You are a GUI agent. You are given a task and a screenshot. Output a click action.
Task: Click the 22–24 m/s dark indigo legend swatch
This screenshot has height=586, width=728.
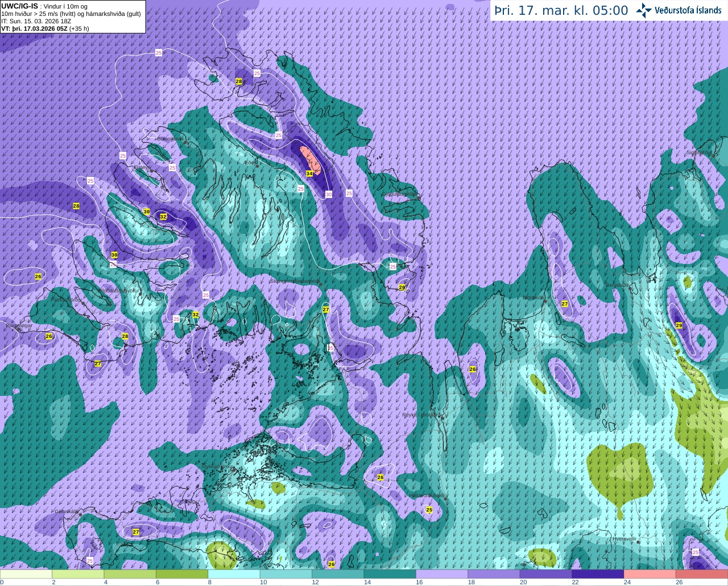coord(598,574)
